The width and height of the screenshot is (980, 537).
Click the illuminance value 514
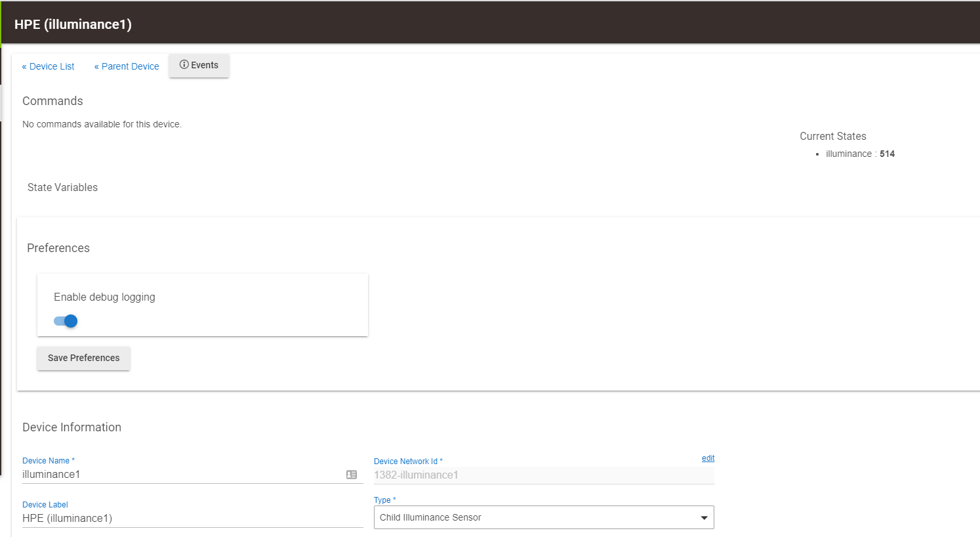887,154
